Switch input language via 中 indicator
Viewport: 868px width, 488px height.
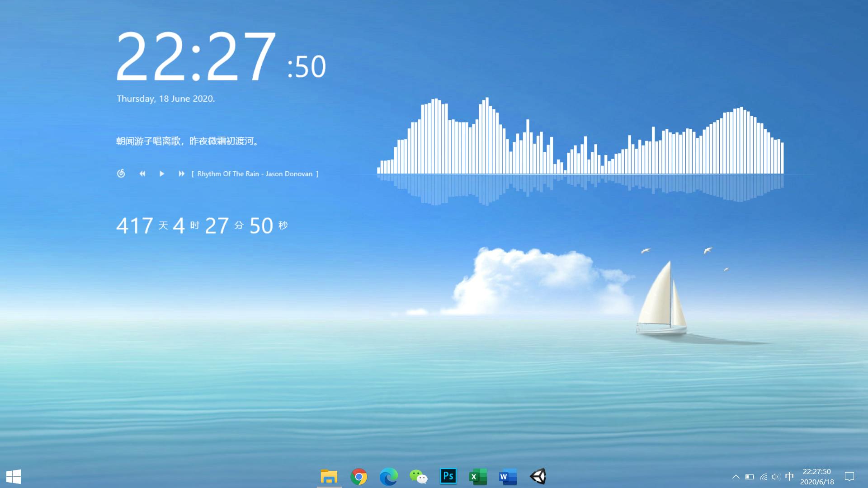click(789, 477)
